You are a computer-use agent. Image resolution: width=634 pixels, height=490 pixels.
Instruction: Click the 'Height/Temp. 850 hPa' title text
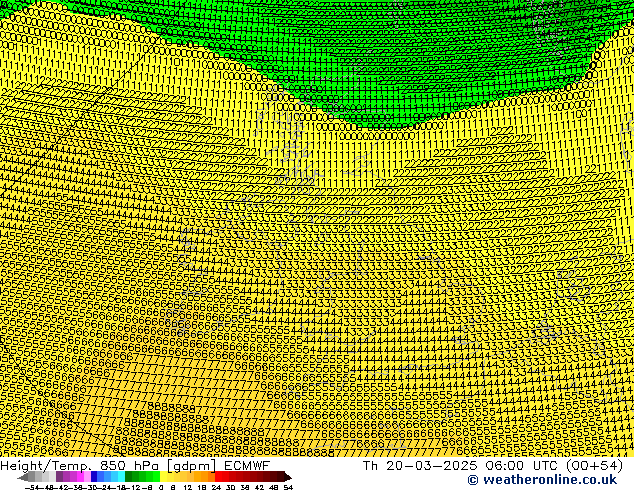79,466
